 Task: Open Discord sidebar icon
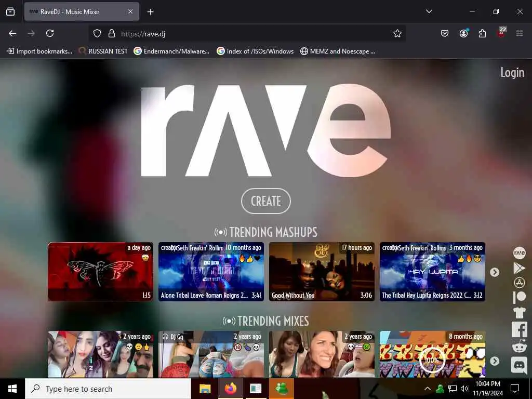[519, 365]
